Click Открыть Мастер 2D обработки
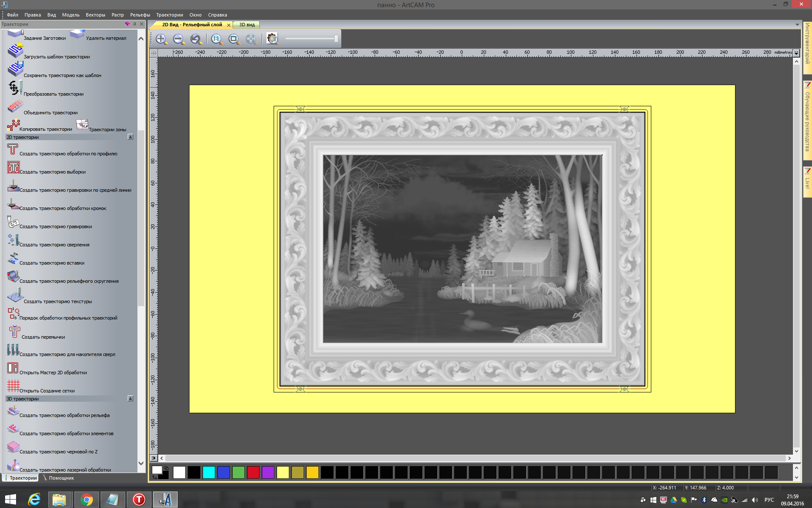Screen dimensions: 812x508 tap(53, 373)
